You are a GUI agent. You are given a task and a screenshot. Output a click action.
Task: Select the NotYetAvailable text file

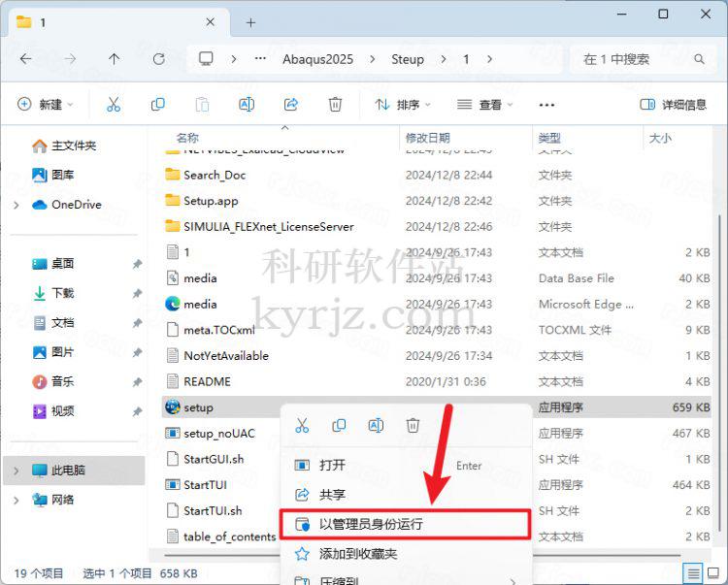coord(437,356)
